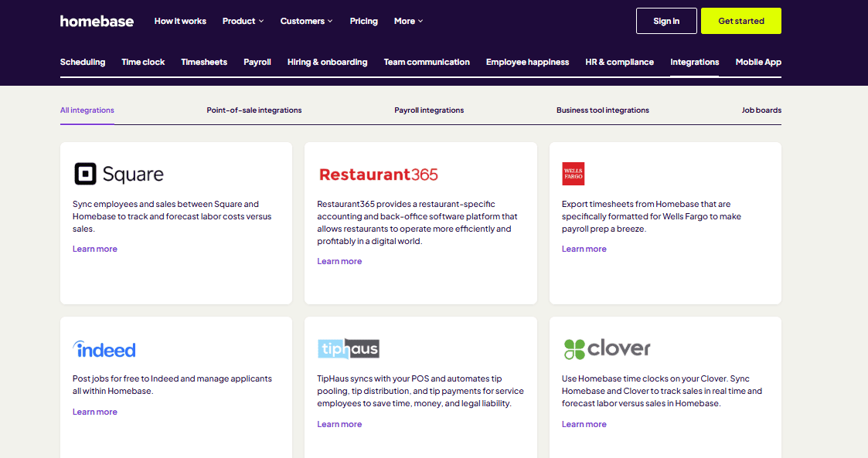This screenshot has height=458, width=868.
Task: Open Learn more for TipHaus
Action: 339,424
